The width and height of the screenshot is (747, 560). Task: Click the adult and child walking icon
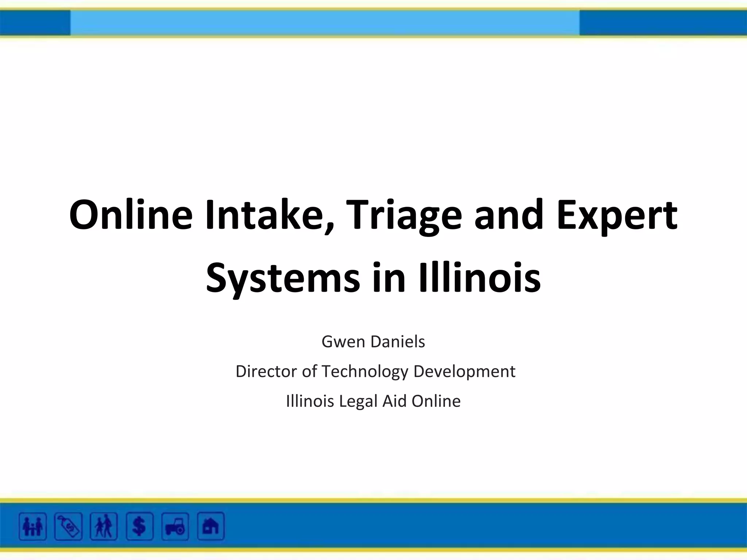pyautogui.click(x=104, y=526)
